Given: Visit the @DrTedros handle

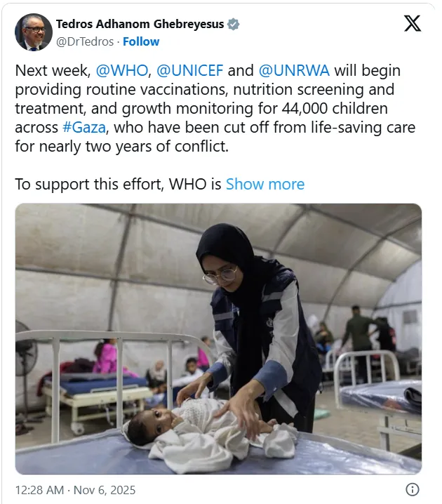Looking at the screenshot, I should [85, 41].
